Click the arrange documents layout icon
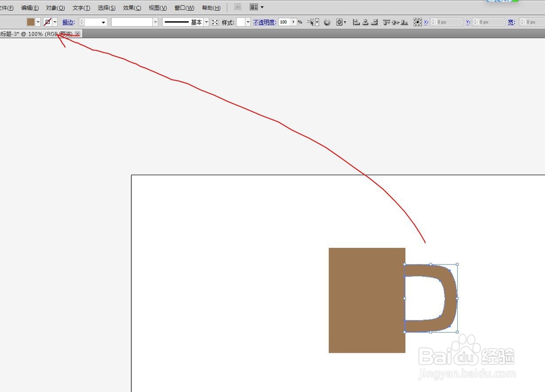The image size is (545, 392). (254, 7)
